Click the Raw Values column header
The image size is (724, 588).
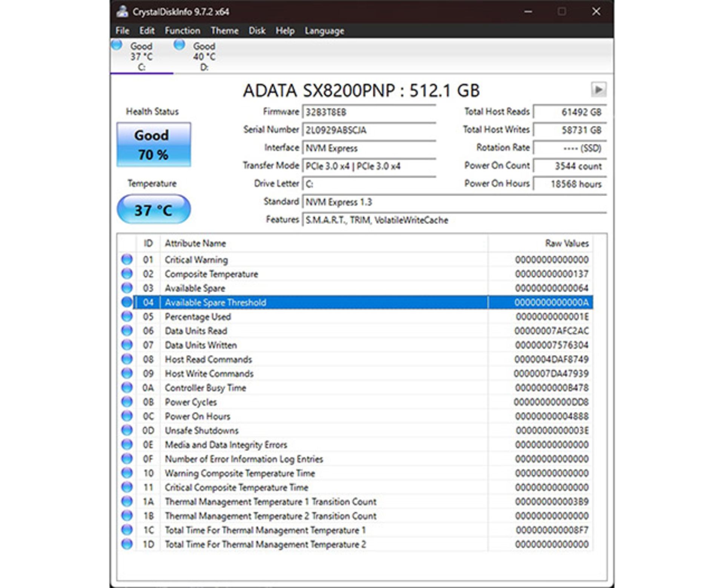coord(566,243)
